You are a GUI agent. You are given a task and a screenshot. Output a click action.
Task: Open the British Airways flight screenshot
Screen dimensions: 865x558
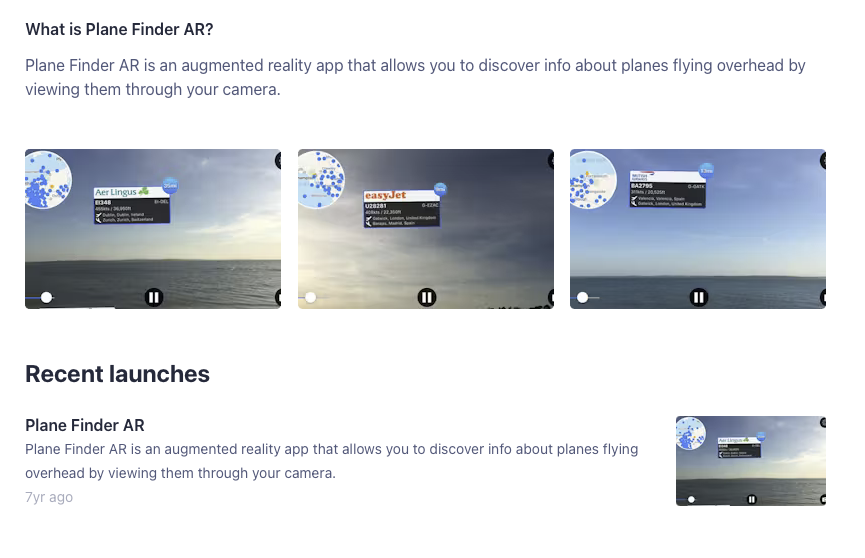698,229
